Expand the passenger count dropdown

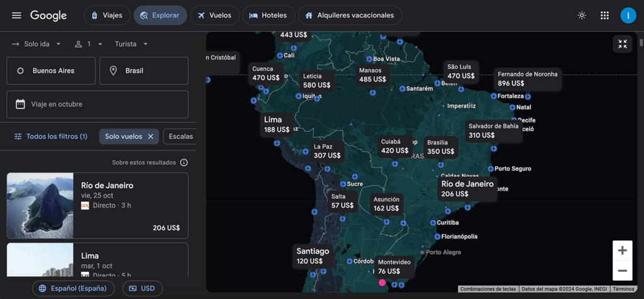pyautogui.click(x=89, y=44)
